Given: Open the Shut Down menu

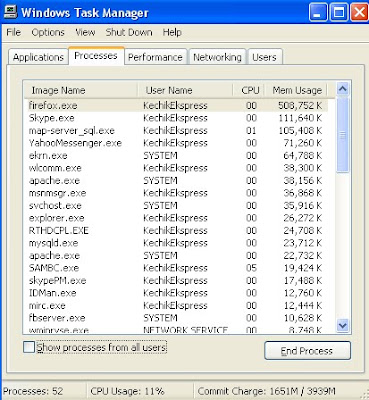Looking at the screenshot, I should coord(129,32).
